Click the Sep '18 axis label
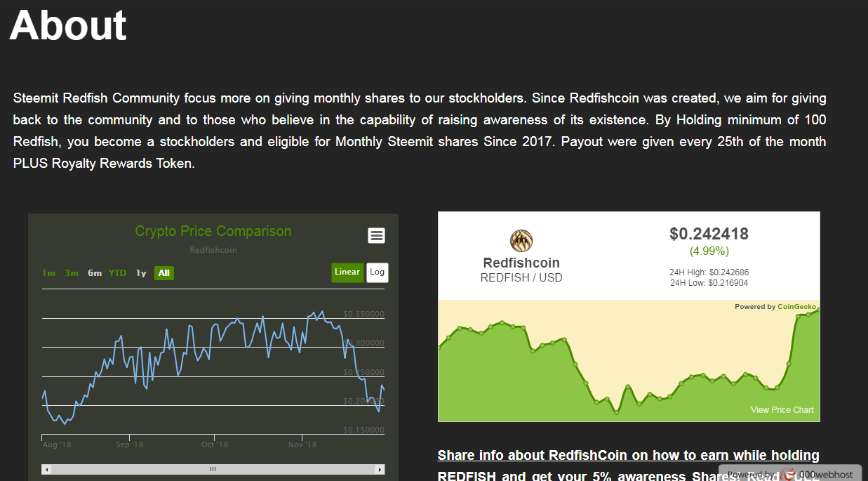The height and width of the screenshot is (481, 868). pyautogui.click(x=130, y=445)
